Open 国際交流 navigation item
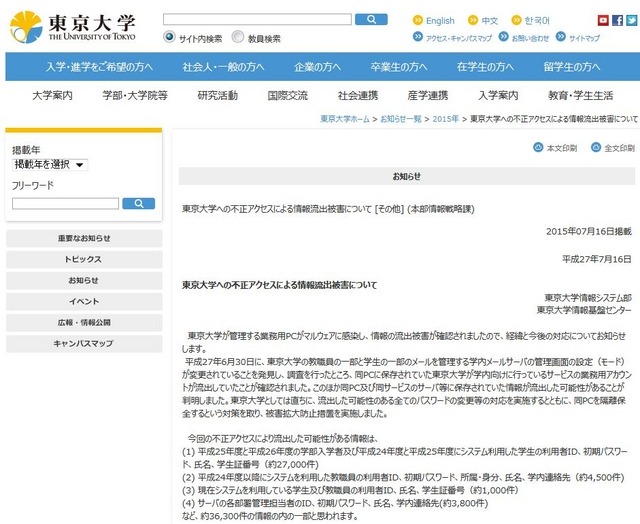The height and width of the screenshot is (524, 640). point(288,95)
